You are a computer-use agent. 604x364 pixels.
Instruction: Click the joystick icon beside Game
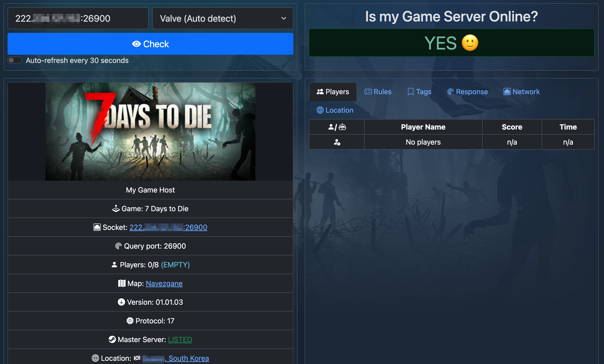click(x=116, y=208)
